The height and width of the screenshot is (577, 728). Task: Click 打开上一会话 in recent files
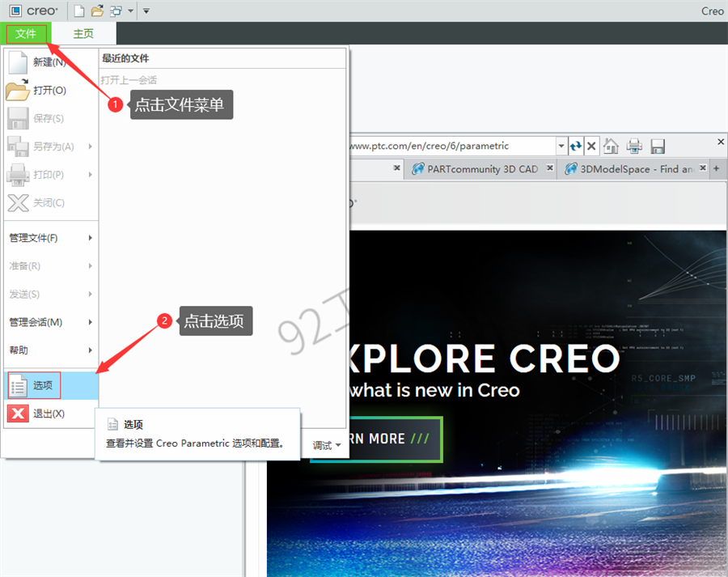pyautogui.click(x=129, y=80)
